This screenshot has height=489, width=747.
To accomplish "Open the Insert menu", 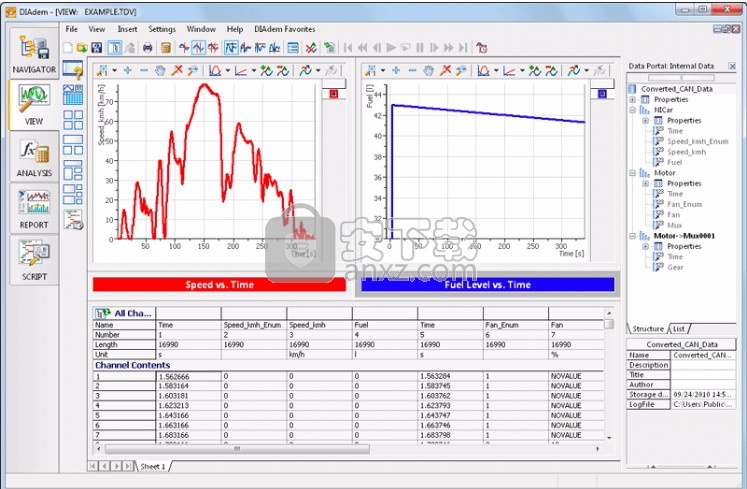I will tap(127, 29).
